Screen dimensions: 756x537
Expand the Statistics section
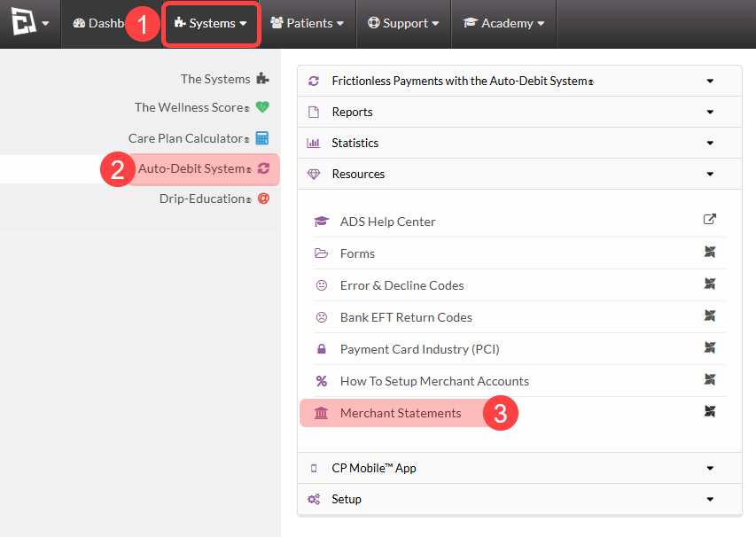tap(519, 143)
